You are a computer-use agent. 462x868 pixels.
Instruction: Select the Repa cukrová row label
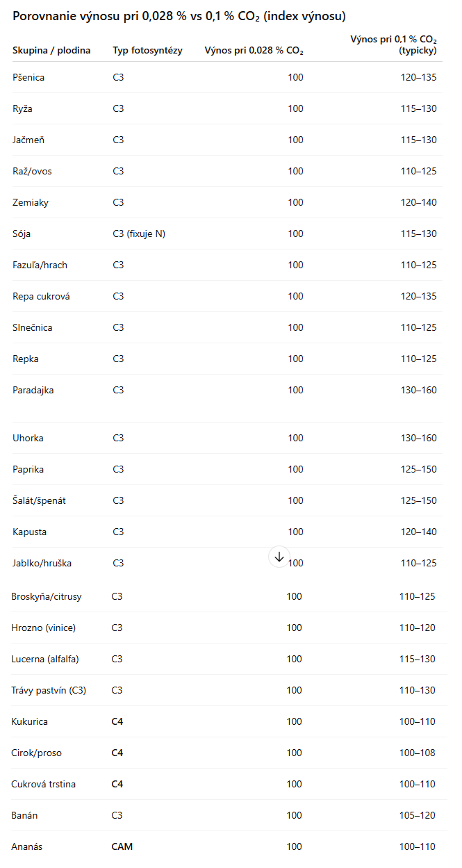point(41,296)
